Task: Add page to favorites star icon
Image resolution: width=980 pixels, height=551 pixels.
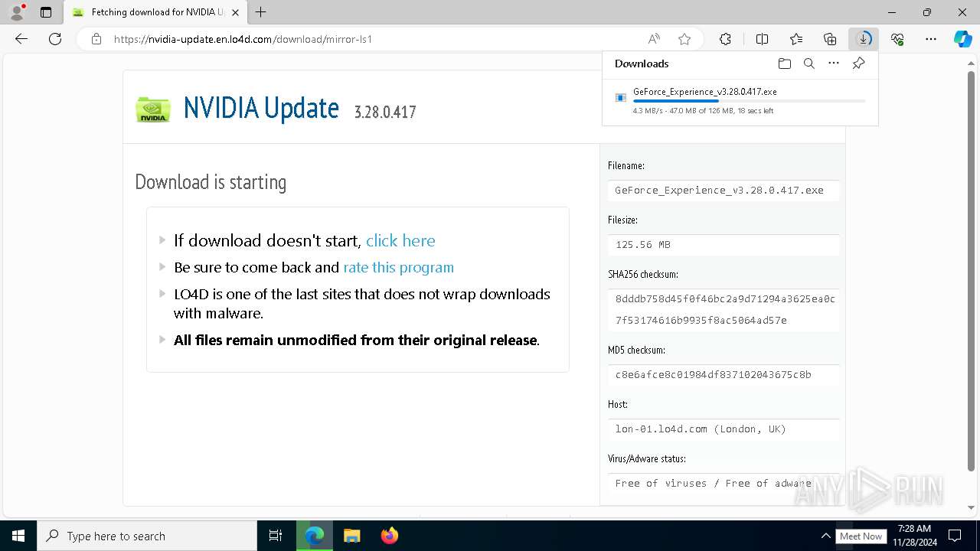Action: click(684, 39)
